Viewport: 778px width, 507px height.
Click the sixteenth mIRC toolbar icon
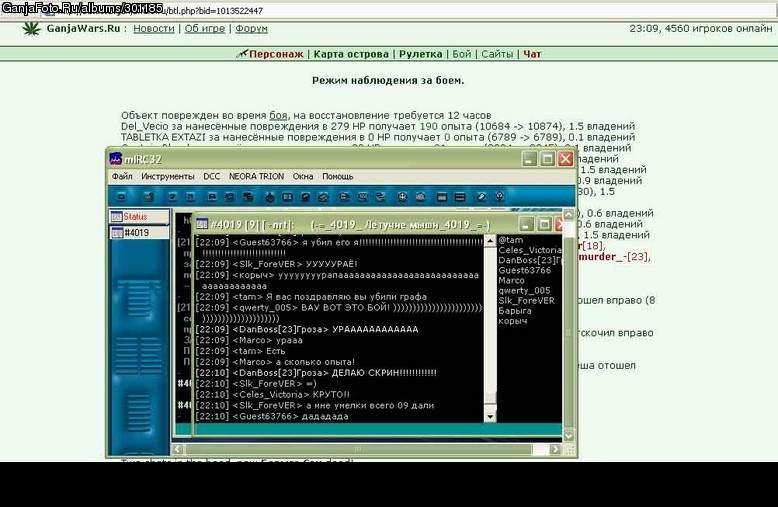(420, 197)
